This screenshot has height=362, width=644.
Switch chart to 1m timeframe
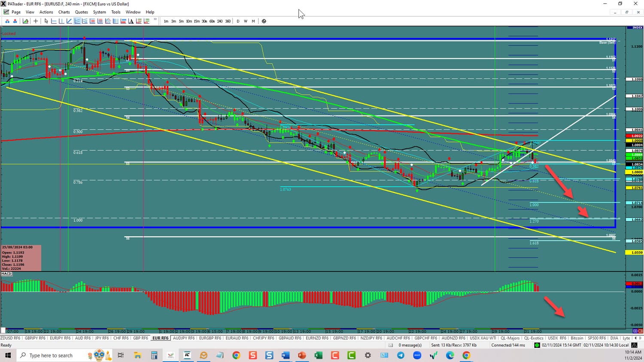click(x=166, y=21)
